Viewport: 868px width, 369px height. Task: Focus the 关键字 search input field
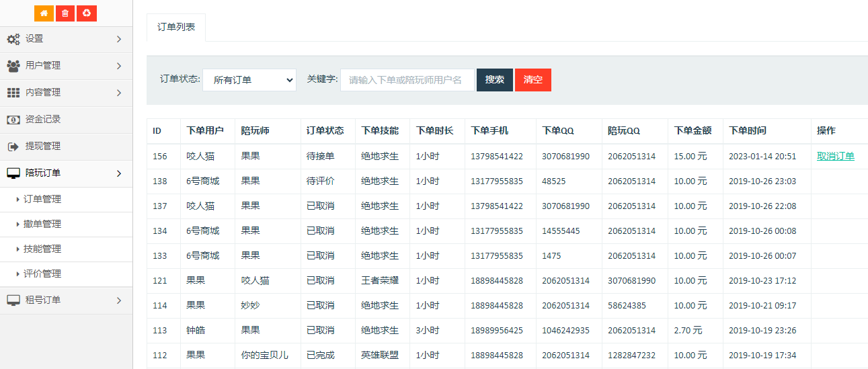coord(407,80)
